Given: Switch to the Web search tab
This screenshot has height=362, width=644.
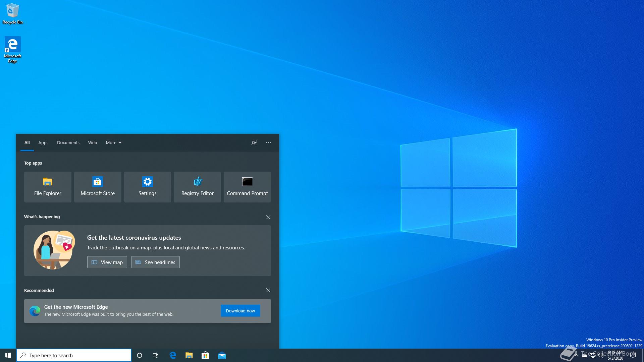Looking at the screenshot, I should point(93,143).
